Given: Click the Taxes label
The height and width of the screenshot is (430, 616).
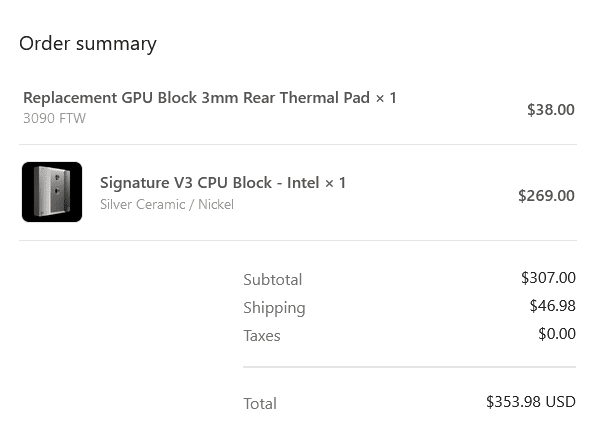Looking at the screenshot, I should pyautogui.click(x=262, y=336).
